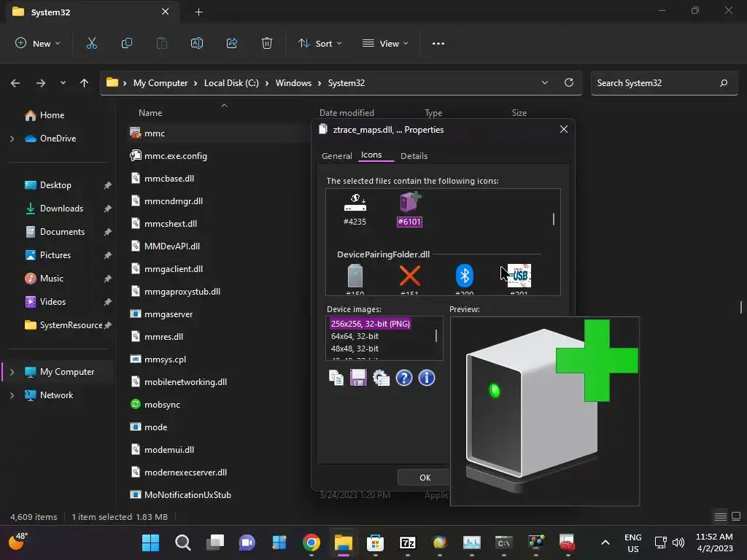Click the refresh icon beside address bar
This screenshot has width=747, height=560.
click(x=569, y=82)
